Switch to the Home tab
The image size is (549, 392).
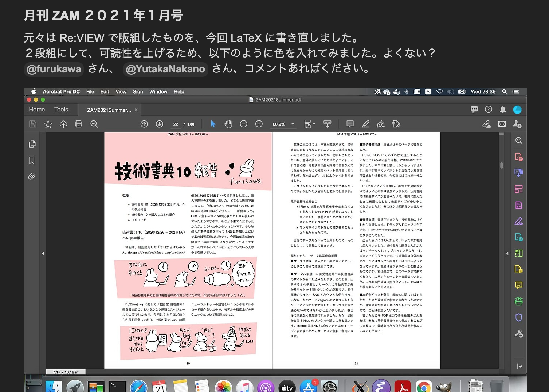click(37, 110)
